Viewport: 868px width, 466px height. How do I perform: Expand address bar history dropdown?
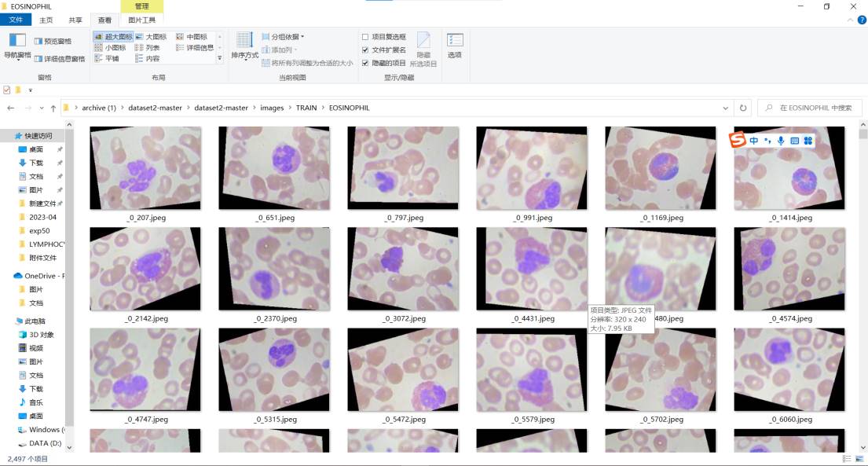click(725, 108)
